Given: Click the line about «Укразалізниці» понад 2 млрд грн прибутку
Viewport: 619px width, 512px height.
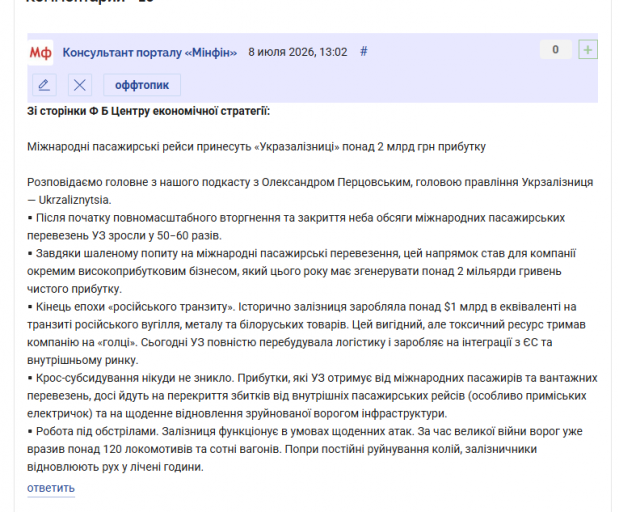Looking at the screenshot, I should [x=256, y=147].
